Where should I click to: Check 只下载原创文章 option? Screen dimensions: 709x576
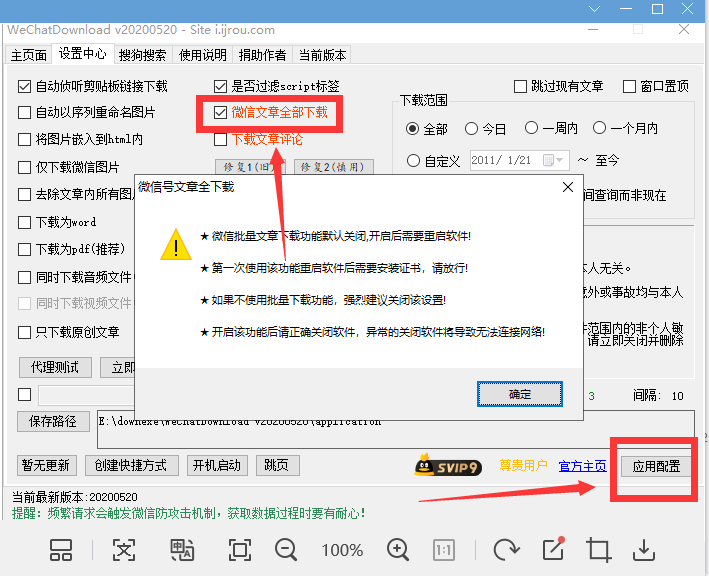coord(24,332)
